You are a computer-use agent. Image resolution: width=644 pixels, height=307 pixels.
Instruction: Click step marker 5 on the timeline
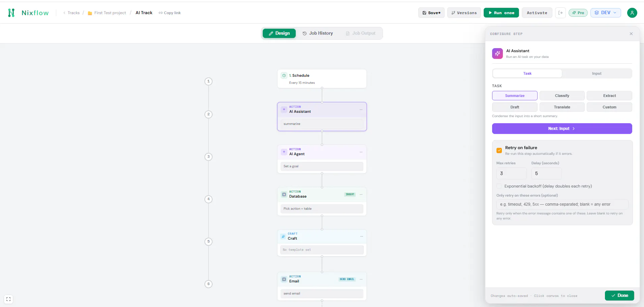click(208, 241)
